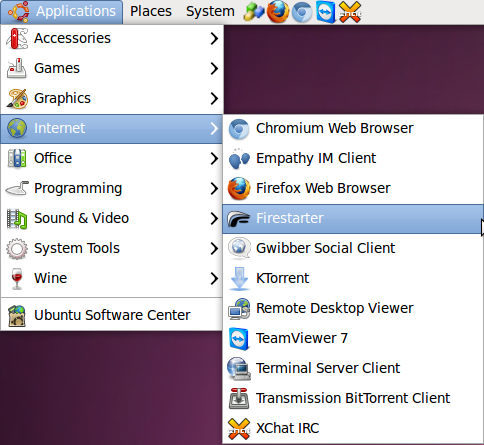The width and height of the screenshot is (484, 445).
Task: Expand the Internet submenu arrow
Action: 214,129
